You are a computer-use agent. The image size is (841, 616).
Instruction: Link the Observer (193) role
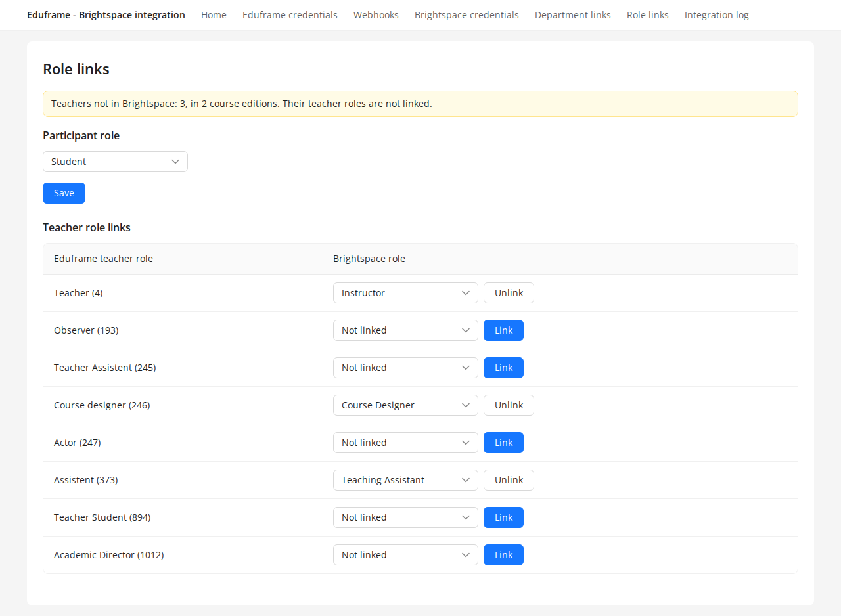503,330
